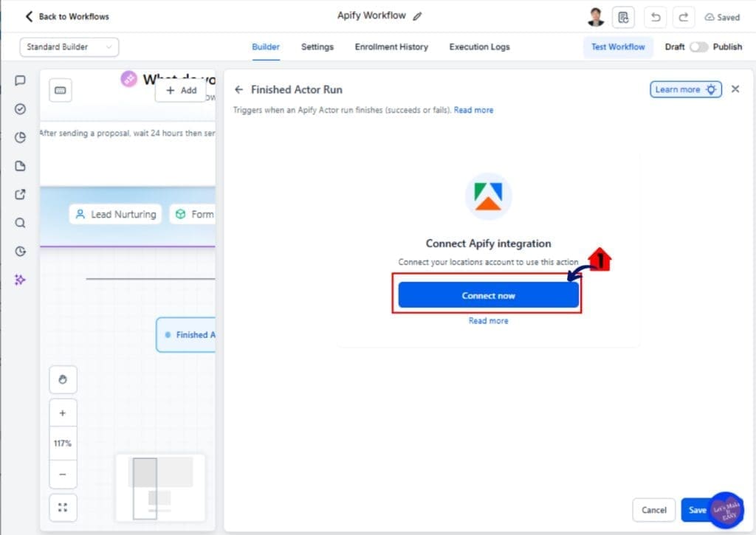Viewport: 756px width, 535px height.
Task: Click the Apify logo icon
Action: tap(488, 196)
